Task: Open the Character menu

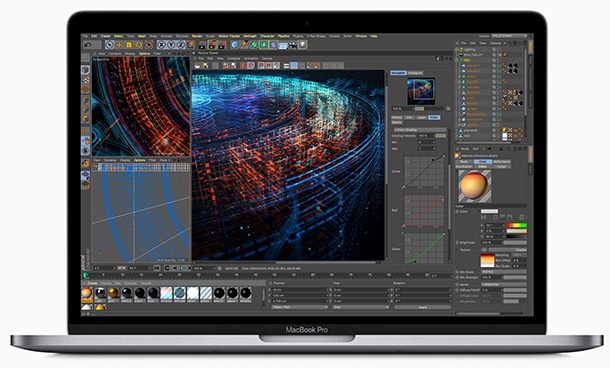Action: [x=267, y=36]
